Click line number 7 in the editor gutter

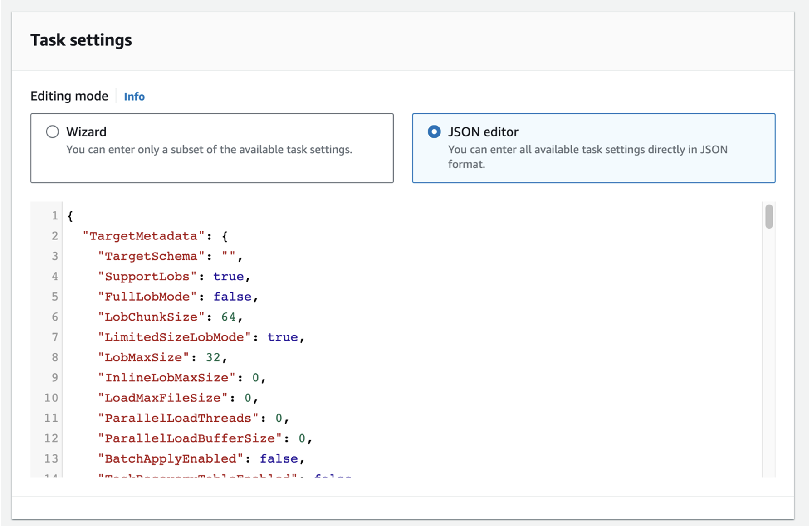(54, 337)
